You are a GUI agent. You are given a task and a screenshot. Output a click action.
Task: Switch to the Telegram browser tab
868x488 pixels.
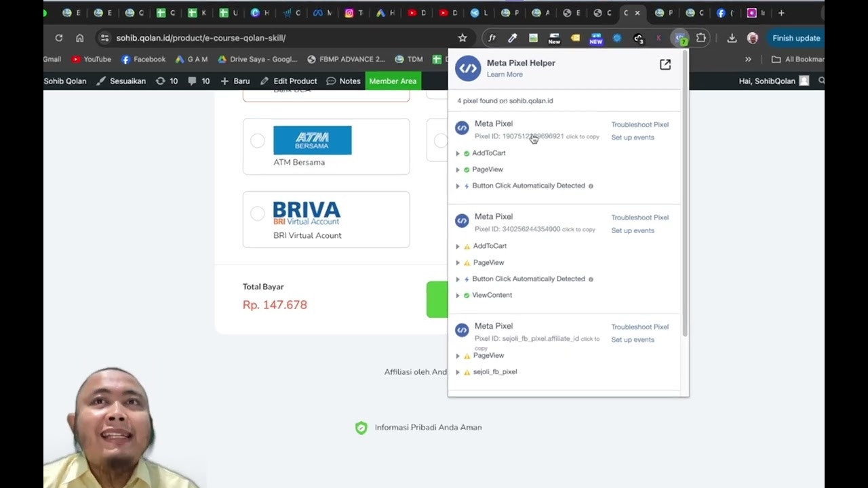(479, 13)
